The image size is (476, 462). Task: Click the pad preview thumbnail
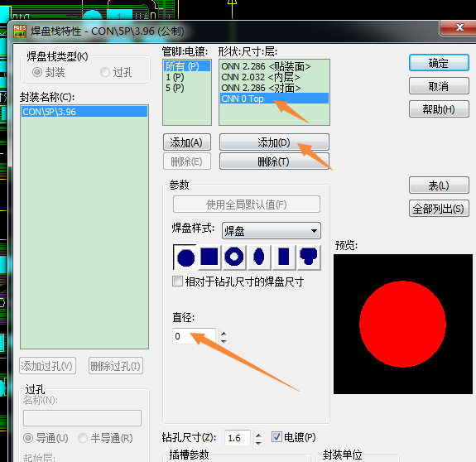403,324
